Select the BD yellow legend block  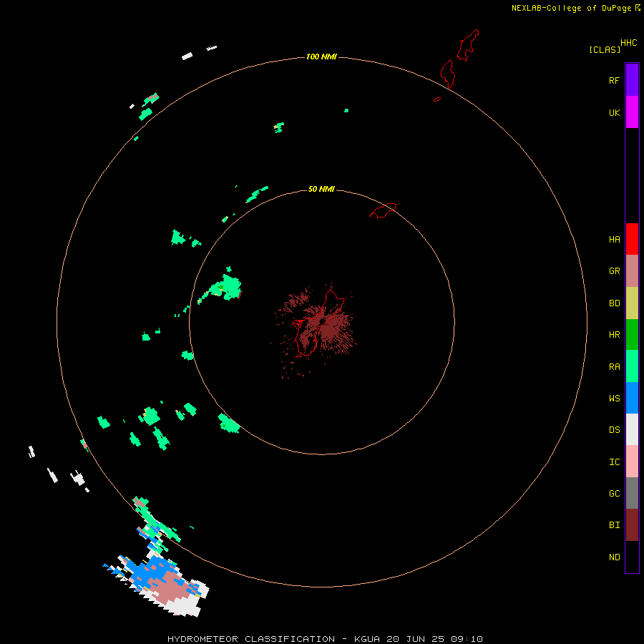(632, 303)
